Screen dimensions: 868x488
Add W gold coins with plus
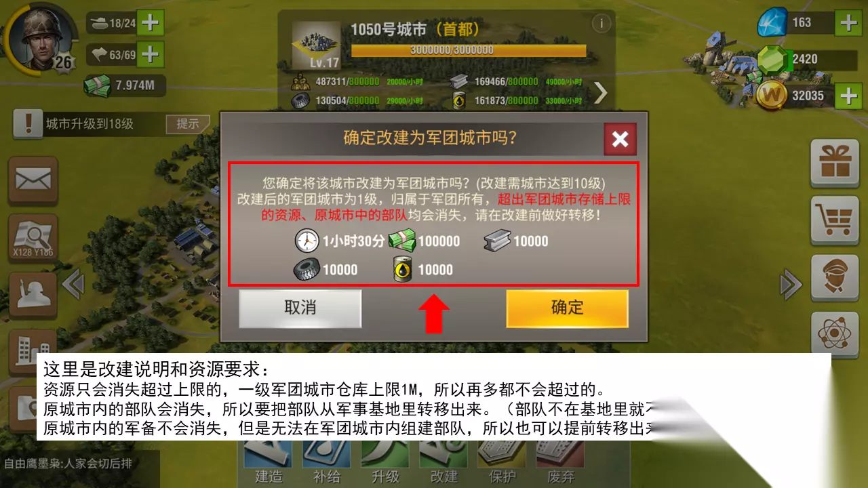click(x=848, y=96)
